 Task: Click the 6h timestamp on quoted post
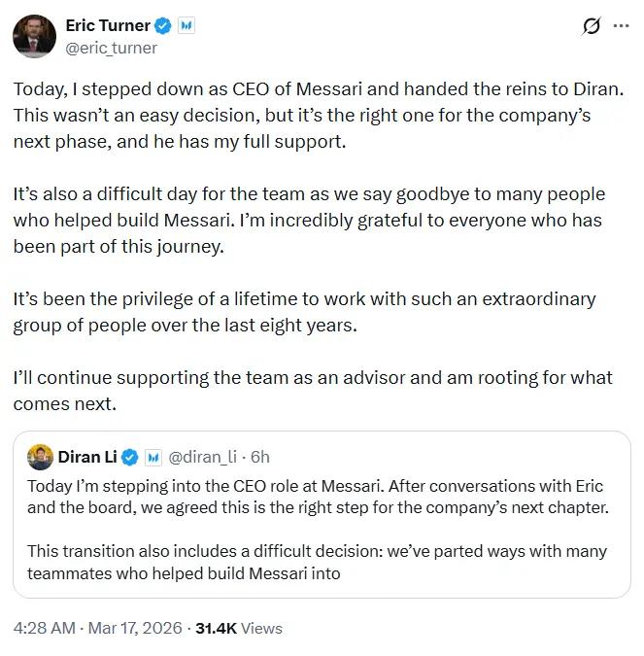click(x=259, y=457)
